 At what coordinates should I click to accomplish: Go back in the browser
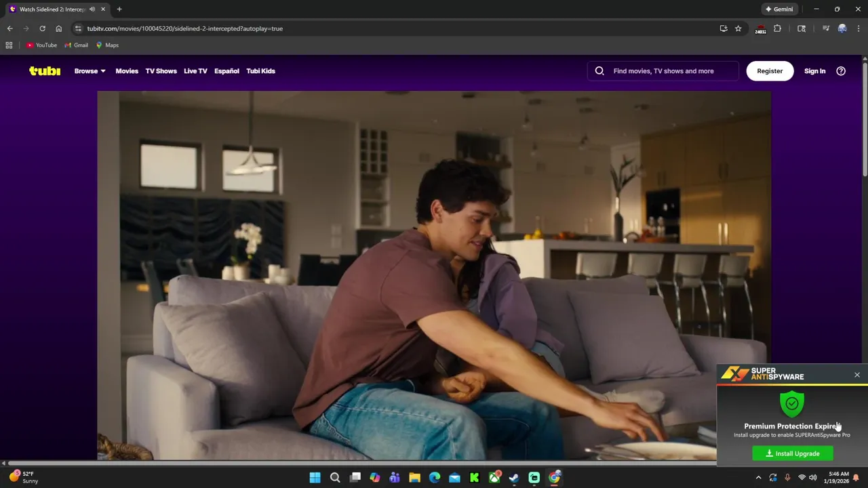point(9,28)
